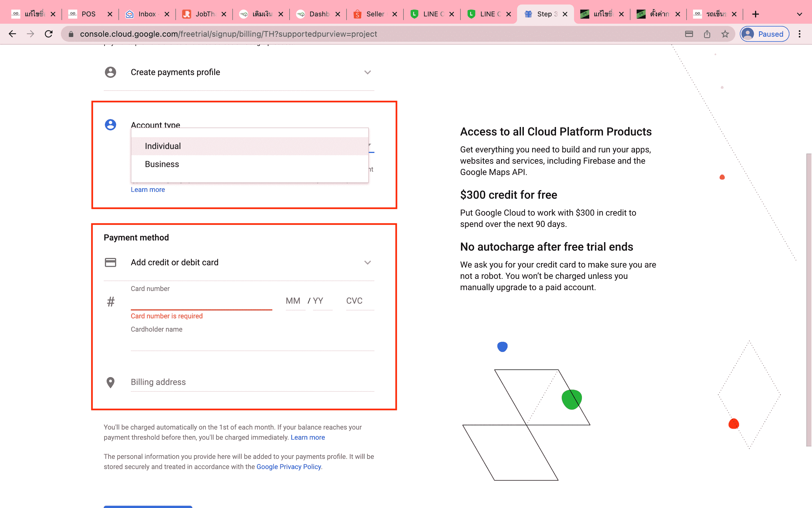Close the Seller tab
The image size is (812, 508).
pos(395,14)
